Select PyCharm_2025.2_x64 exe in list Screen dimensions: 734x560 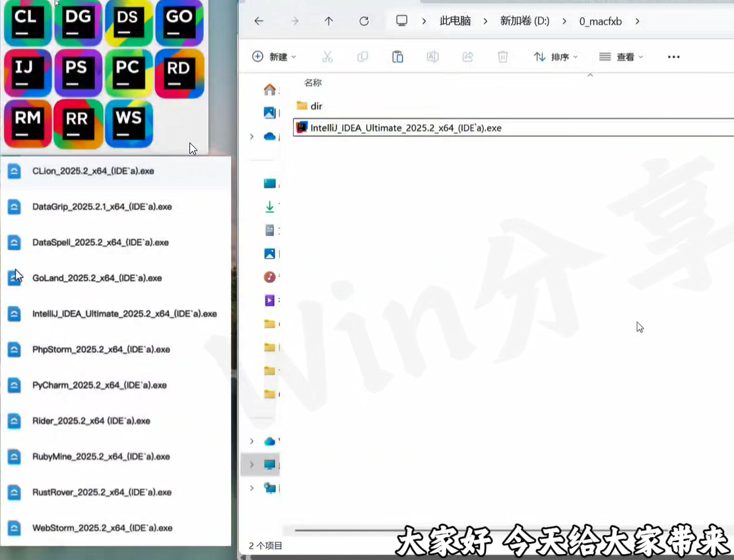pyautogui.click(x=116, y=385)
